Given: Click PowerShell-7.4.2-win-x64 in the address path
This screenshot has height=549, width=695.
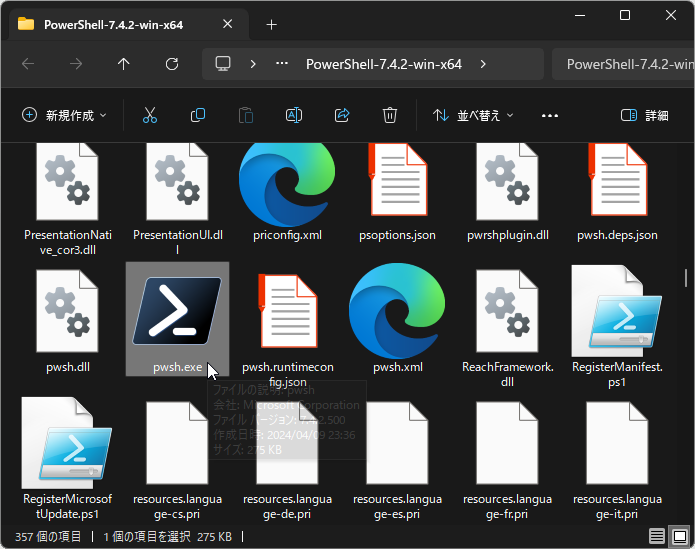Looking at the screenshot, I should (x=384, y=64).
